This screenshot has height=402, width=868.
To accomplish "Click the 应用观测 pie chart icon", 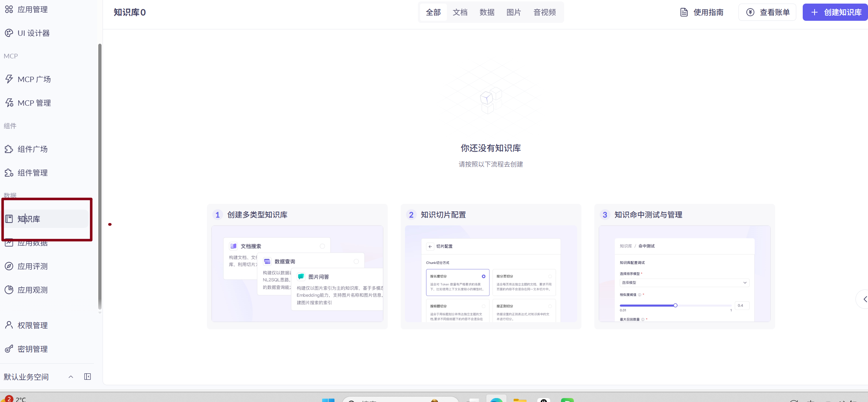I will tap(9, 290).
